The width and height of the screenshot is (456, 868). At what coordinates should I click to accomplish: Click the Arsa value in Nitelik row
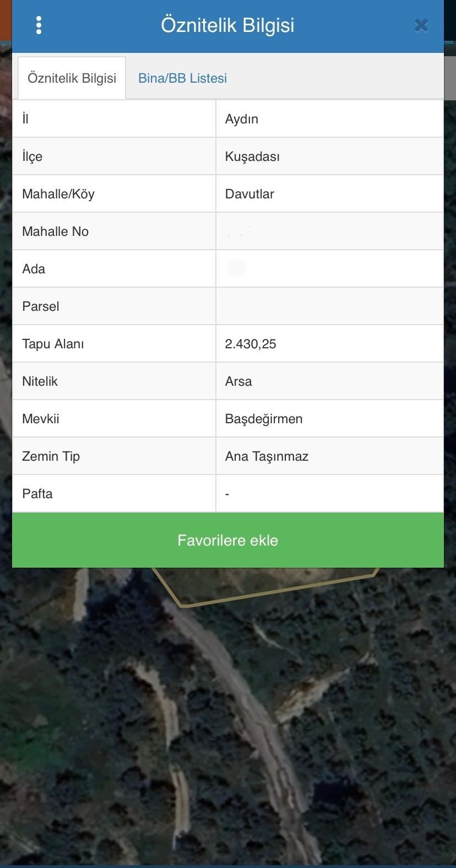click(x=238, y=381)
